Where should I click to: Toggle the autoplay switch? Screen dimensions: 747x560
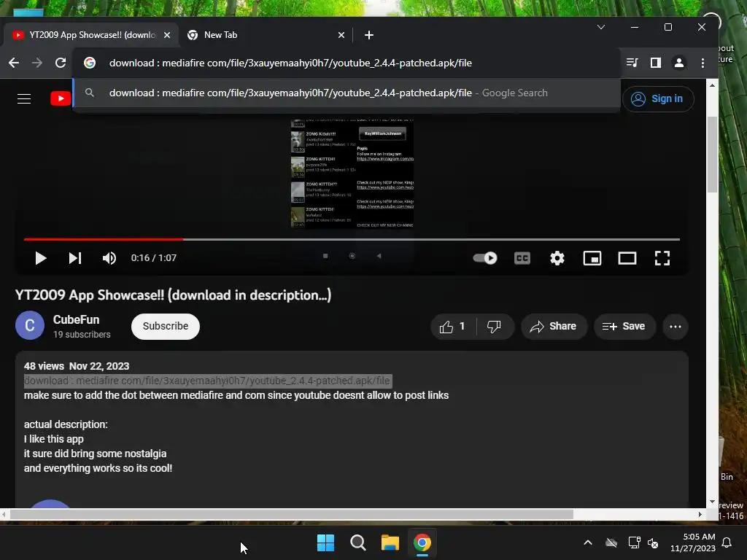tap(485, 258)
